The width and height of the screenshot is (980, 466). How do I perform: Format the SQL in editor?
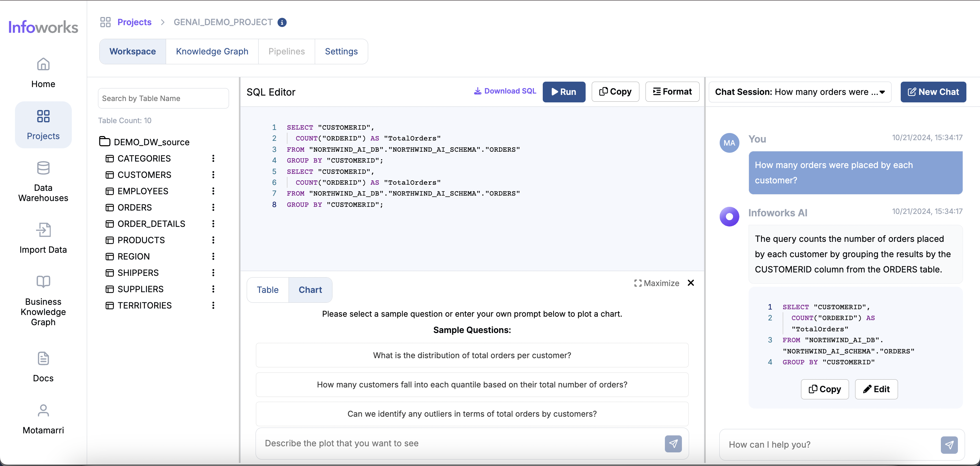coord(672,92)
